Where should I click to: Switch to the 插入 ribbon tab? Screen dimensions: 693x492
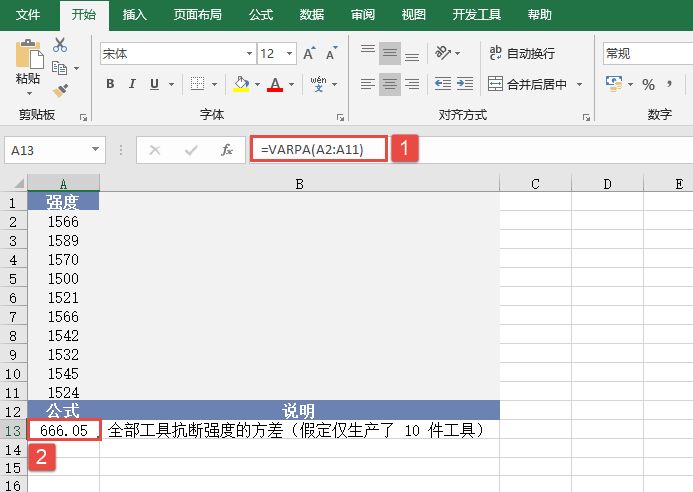134,15
